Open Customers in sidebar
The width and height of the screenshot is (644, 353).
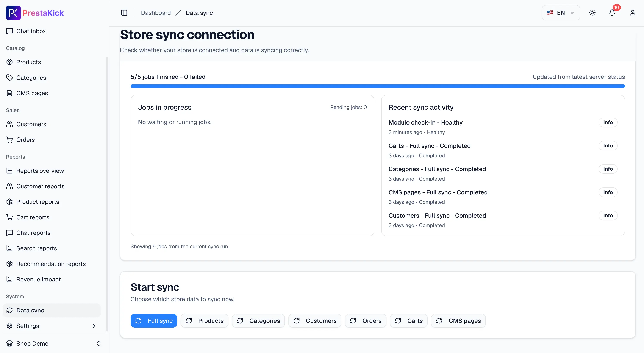click(52, 124)
